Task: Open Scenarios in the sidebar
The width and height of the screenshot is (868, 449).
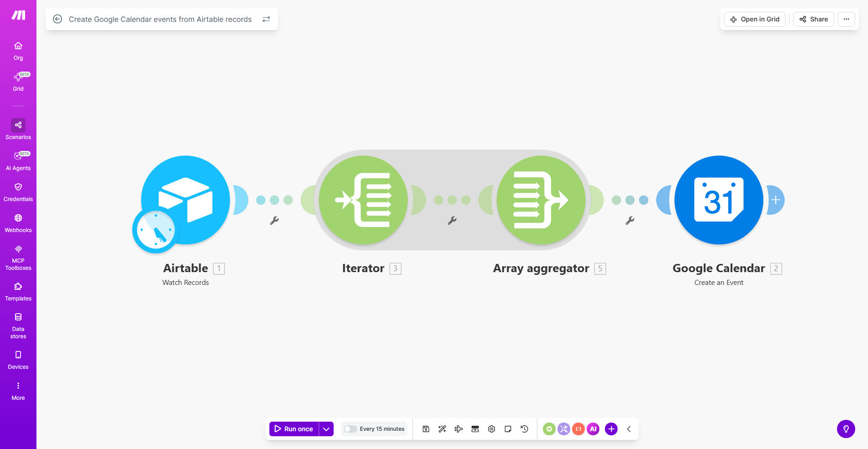Action: [x=18, y=129]
